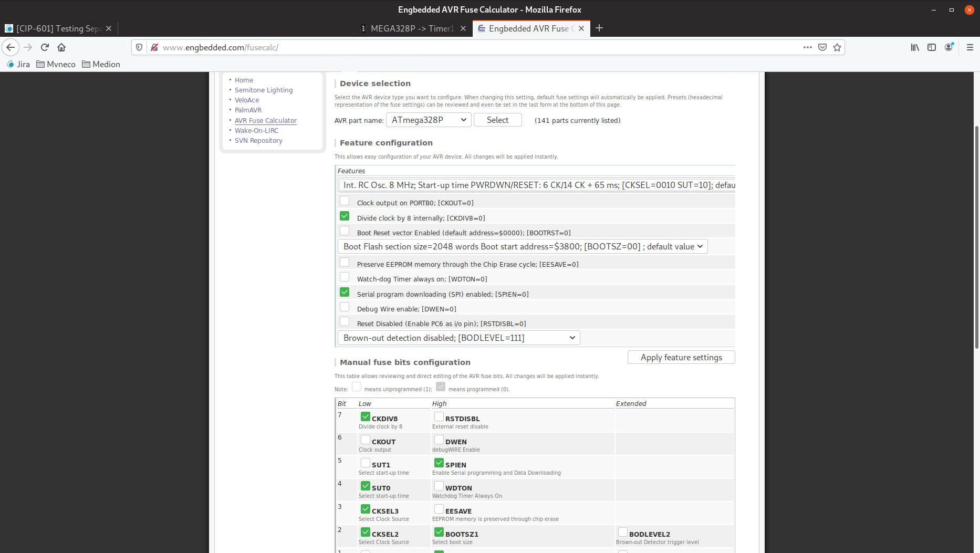Open Semitone Lighting link

pos(264,90)
